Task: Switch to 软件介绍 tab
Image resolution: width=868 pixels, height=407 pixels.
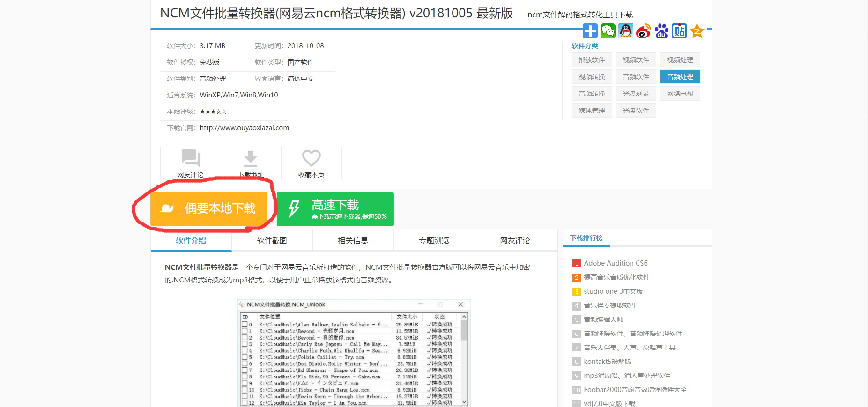Action: (x=191, y=240)
